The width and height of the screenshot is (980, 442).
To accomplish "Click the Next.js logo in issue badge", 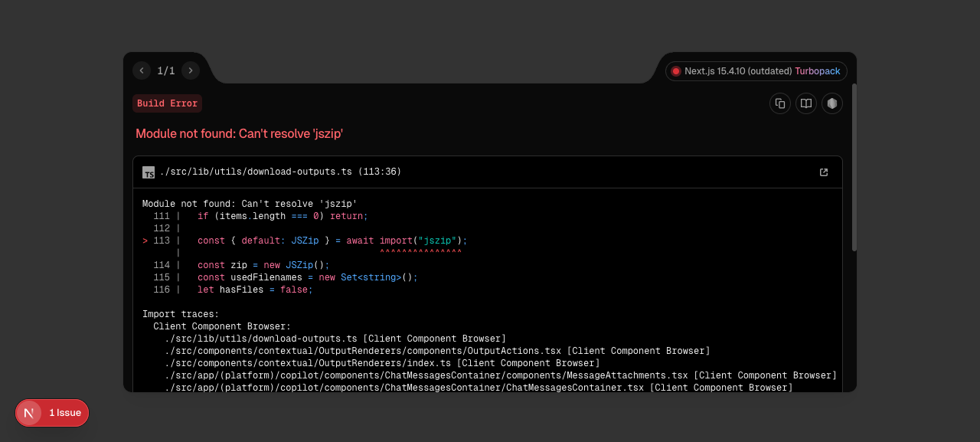I will pos(29,413).
